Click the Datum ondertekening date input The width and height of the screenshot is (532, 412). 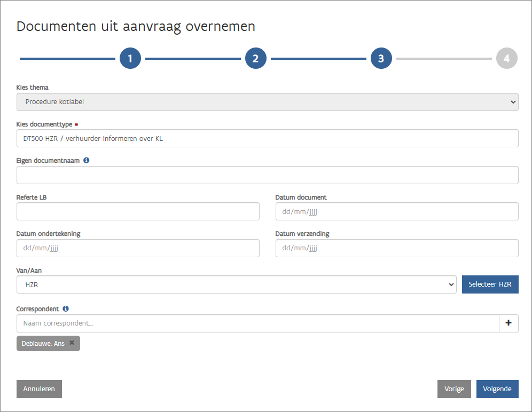tap(138, 248)
